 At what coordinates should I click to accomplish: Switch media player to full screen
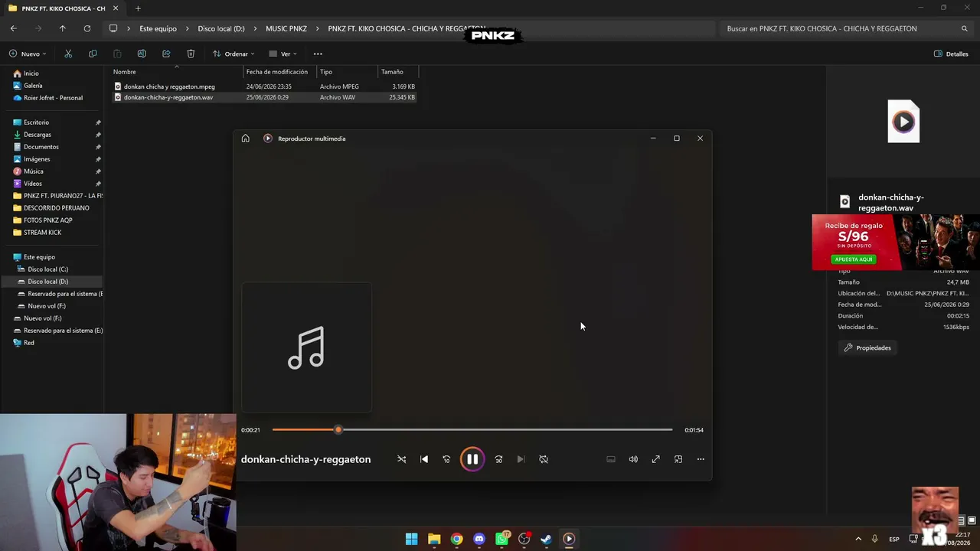click(x=655, y=459)
